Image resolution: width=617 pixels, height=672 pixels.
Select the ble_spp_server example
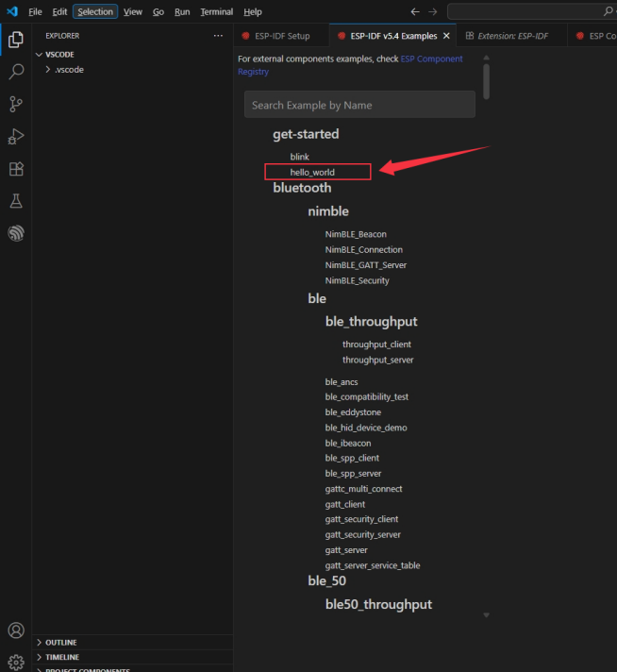353,474
